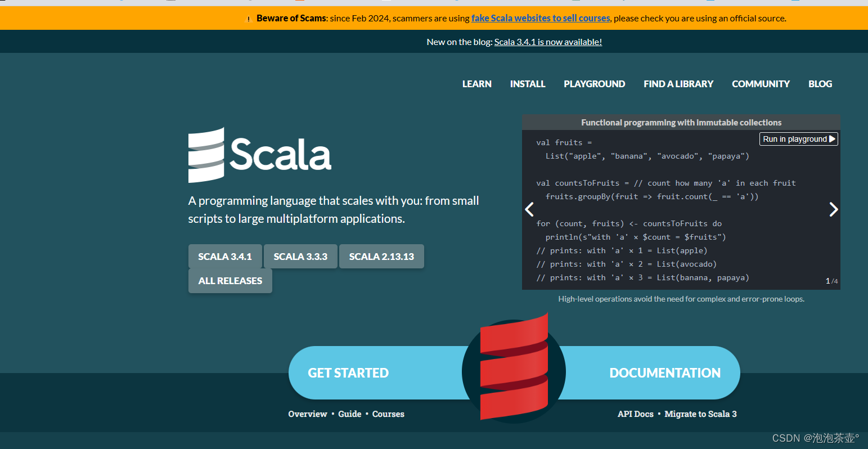The height and width of the screenshot is (449, 868).
Task: Click code line 'fruits.groupBy(fruit => fruit.count'
Action: pos(652,197)
